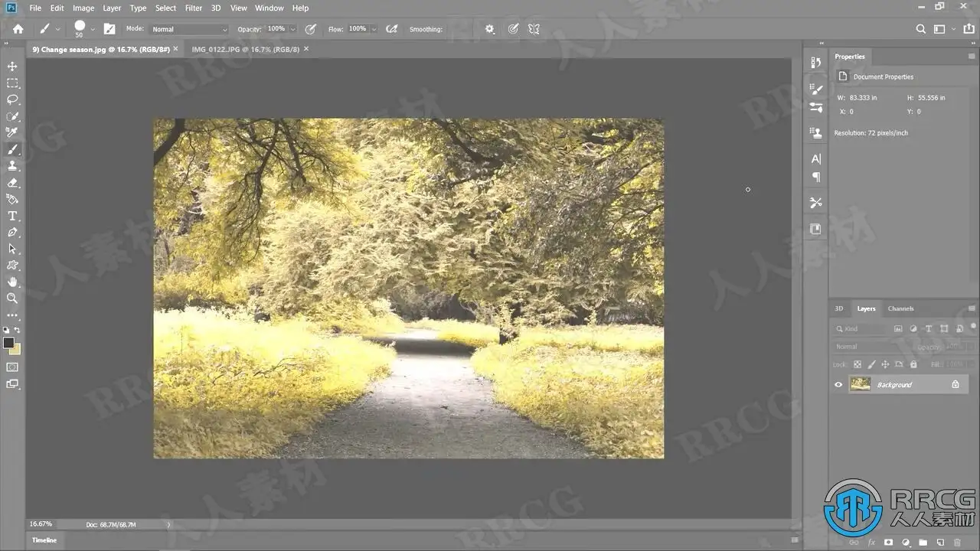Select the Lasso tool

(12, 99)
